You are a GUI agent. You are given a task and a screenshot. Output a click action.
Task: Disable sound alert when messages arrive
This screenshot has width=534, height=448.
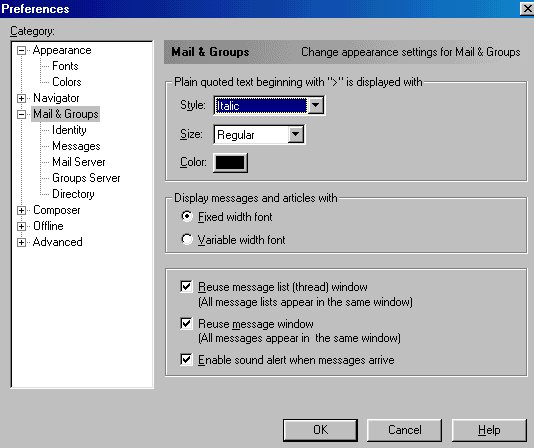click(186, 360)
